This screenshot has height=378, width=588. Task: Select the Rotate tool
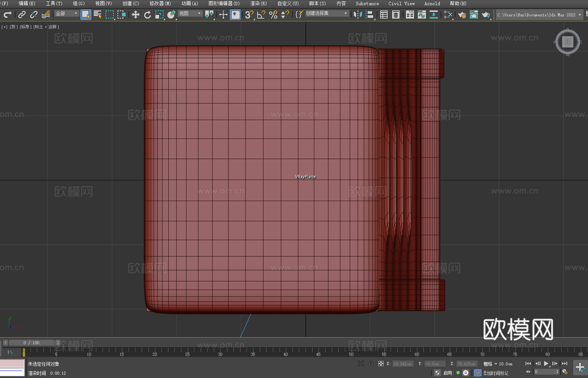coord(148,14)
